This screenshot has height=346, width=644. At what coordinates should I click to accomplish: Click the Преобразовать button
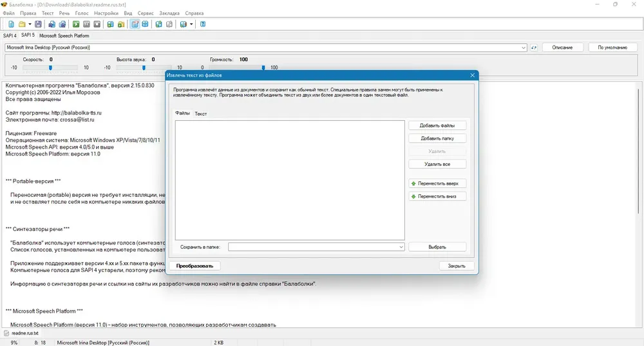pyautogui.click(x=194, y=266)
